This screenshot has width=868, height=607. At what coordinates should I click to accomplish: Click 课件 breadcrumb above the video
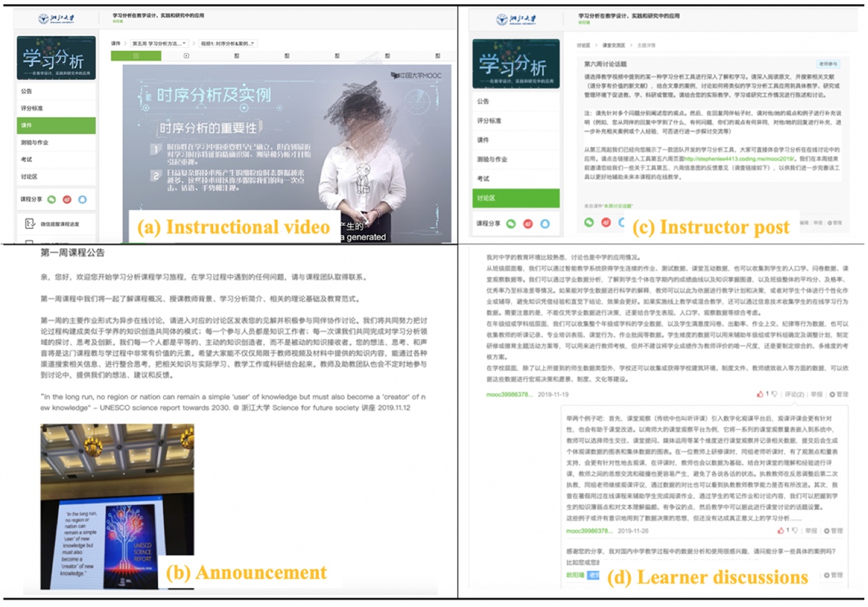117,43
